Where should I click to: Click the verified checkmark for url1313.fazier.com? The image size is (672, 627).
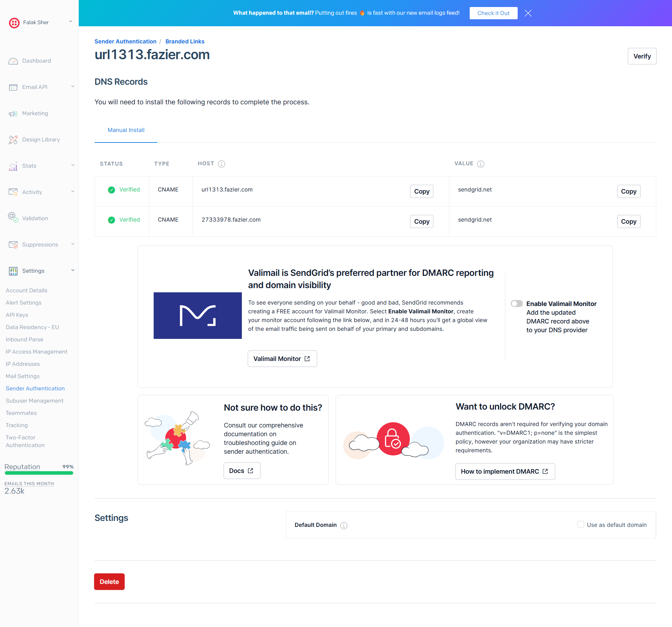point(112,190)
